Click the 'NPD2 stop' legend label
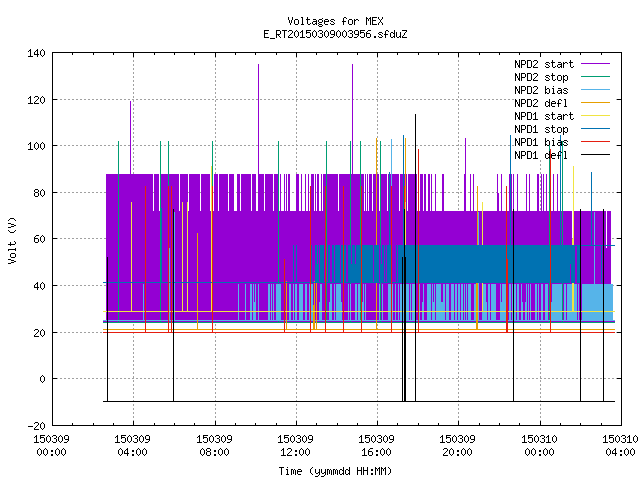The image size is (640, 480). click(541, 77)
